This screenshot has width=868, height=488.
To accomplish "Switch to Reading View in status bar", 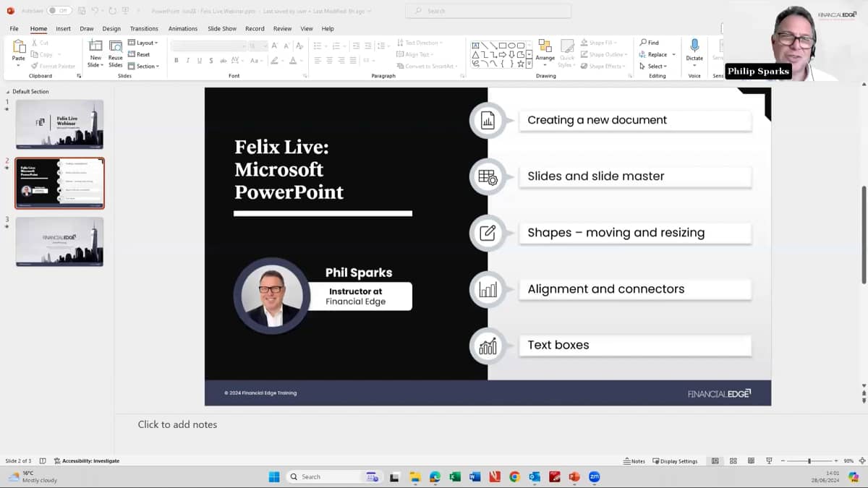I will pyautogui.click(x=751, y=461).
